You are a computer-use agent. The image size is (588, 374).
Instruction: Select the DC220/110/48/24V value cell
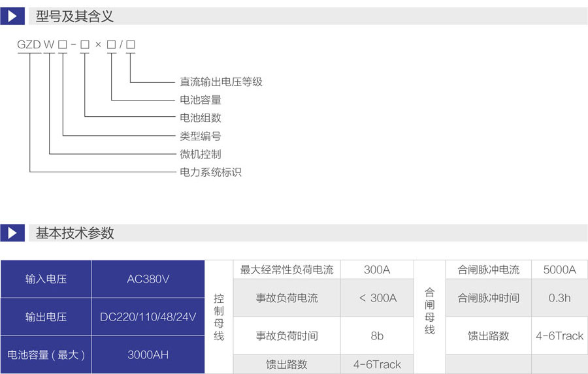[x=148, y=317]
